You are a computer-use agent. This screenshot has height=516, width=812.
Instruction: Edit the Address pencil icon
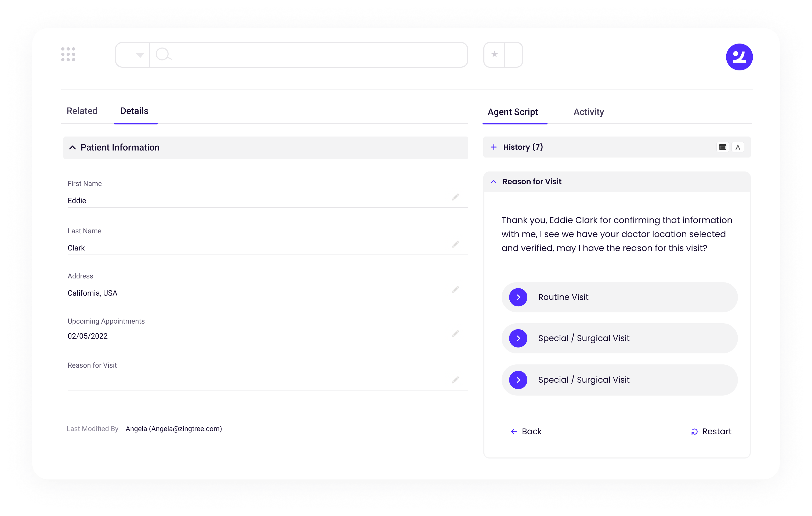pos(455,289)
